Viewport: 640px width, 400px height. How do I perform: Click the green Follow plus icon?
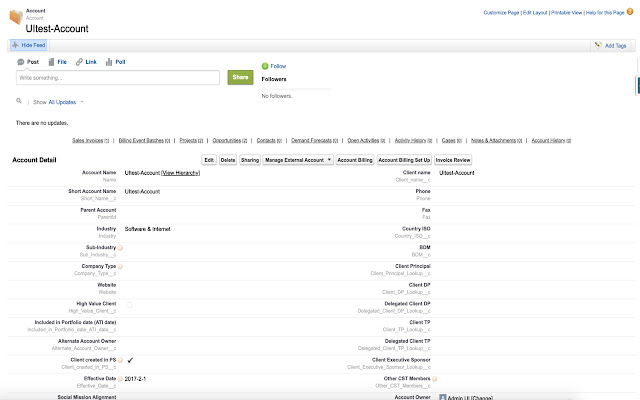tap(265, 65)
